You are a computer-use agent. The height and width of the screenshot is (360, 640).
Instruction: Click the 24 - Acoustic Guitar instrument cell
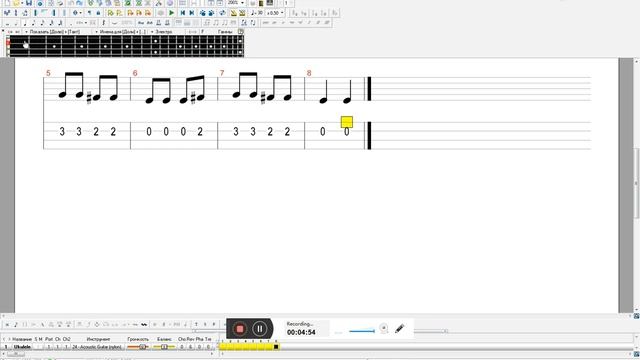click(97, 347)
